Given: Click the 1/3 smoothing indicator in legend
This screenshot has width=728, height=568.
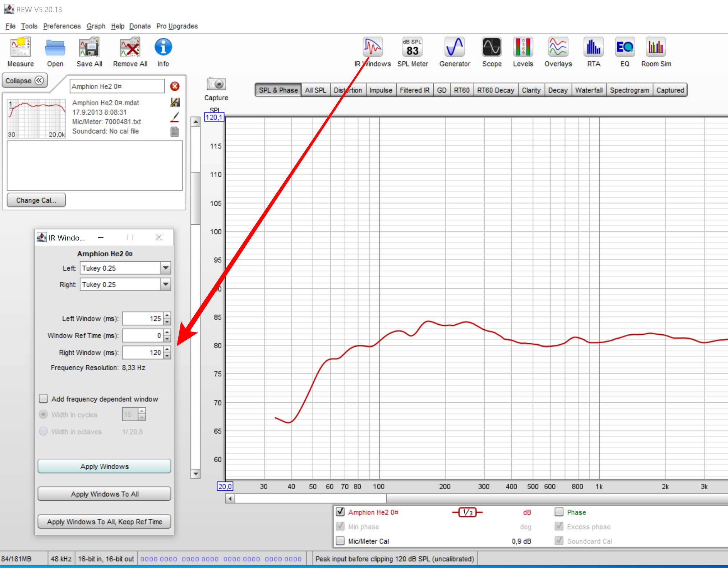Looking at the screenshot, I should [x=467, y=512].
